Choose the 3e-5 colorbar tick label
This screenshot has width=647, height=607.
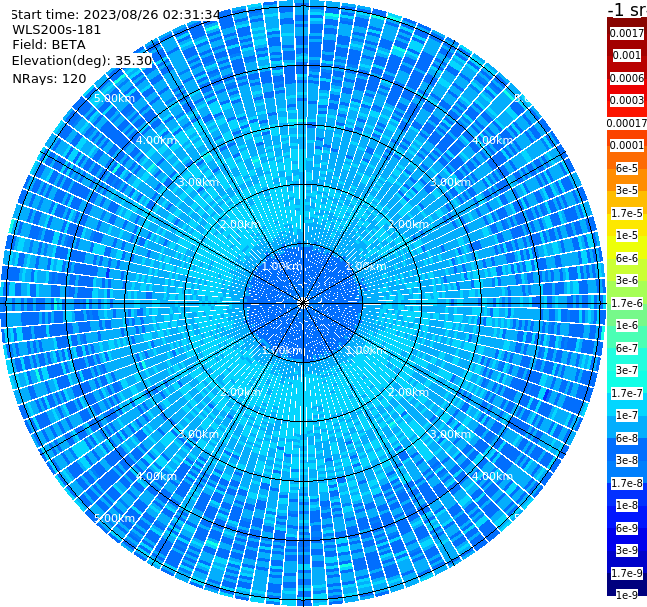click(627, 190)
